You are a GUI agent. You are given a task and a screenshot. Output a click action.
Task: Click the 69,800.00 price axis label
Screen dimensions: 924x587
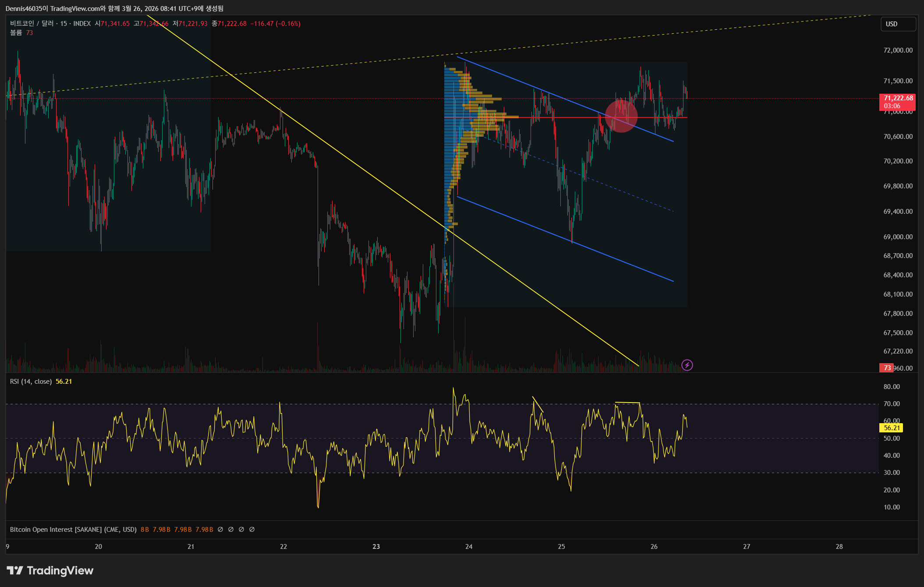(898, 186)
